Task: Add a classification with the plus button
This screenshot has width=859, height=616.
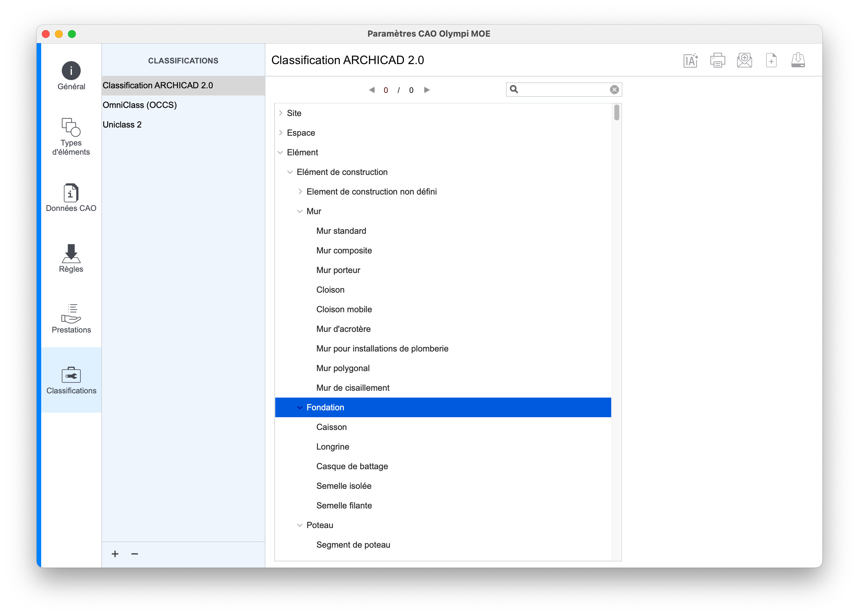Action: 115,554
